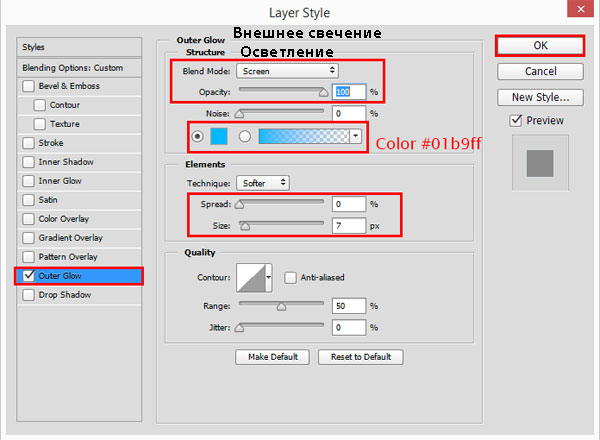Image resolution: width=600 pixels, height=440 pixels.
Task: Expand the gradient picker arrow
Action: [x=355, y=136]
